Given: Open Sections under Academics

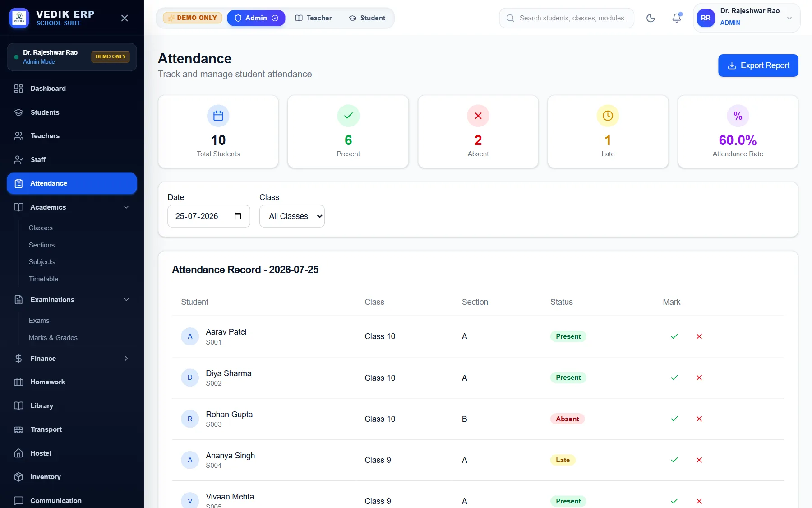Looking at the screenshot, I should [x=42, y=245].
